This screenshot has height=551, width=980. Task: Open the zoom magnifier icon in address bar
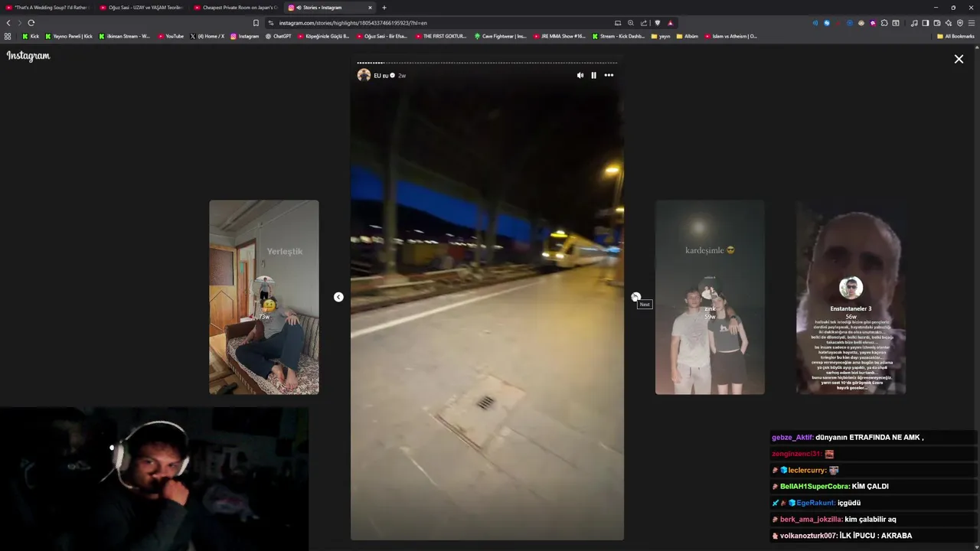(631, 23)
